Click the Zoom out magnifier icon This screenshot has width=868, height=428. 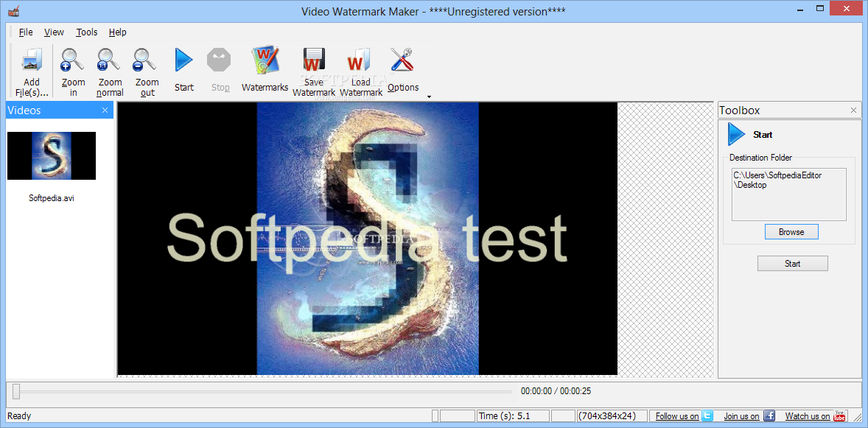click(146, 60)
